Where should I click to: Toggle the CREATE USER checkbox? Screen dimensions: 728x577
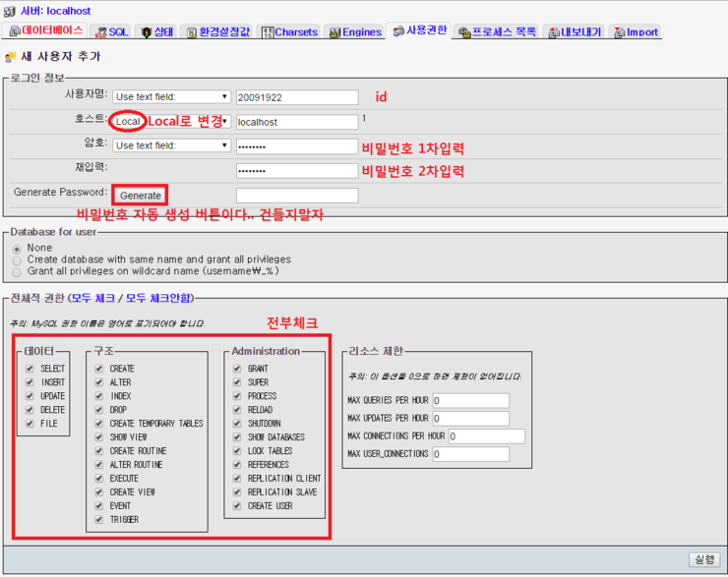(x=237, y=505)
